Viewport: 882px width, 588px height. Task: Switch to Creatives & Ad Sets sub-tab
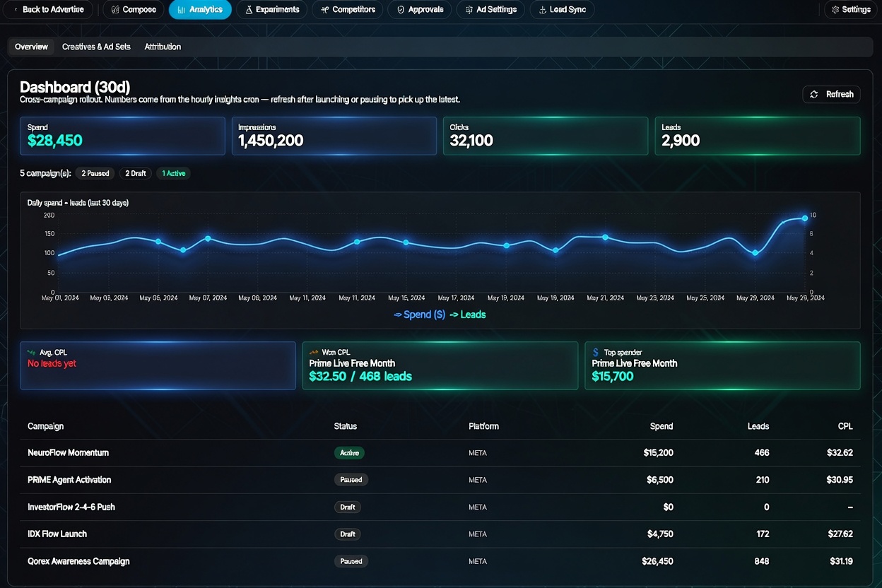pyautogui.click(x=96, y=47)
